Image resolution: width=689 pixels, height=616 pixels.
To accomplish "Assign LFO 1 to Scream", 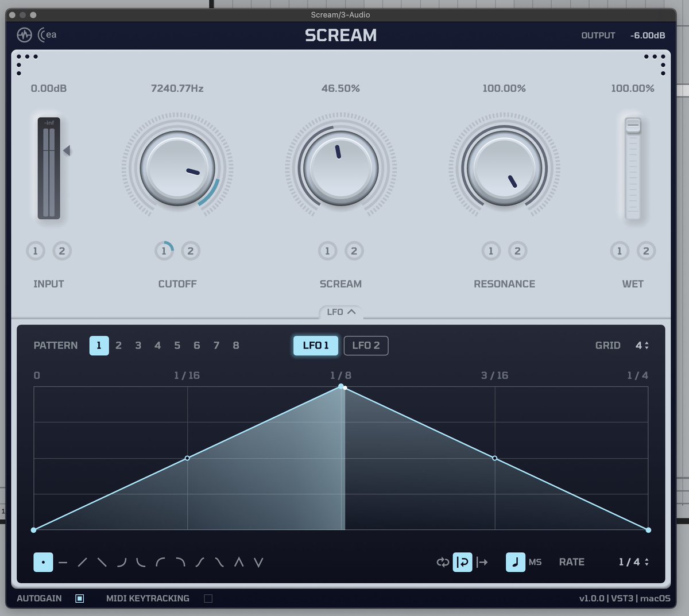I will 327,251.
